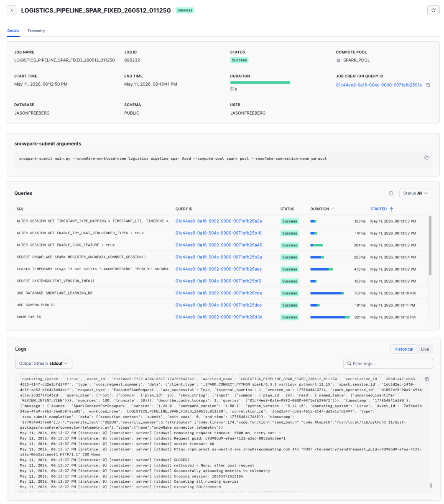
Task: Click the 707ms duration value
Action: tap(360, 293)
